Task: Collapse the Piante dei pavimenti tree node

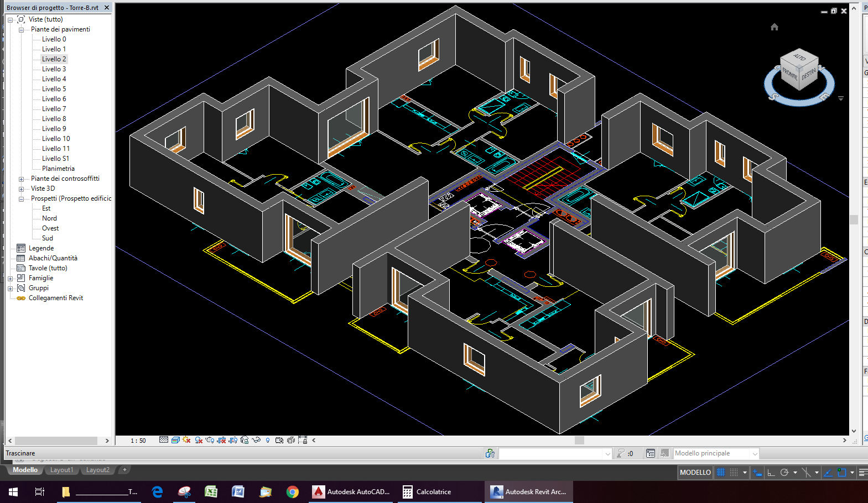Action: point(21,30)
